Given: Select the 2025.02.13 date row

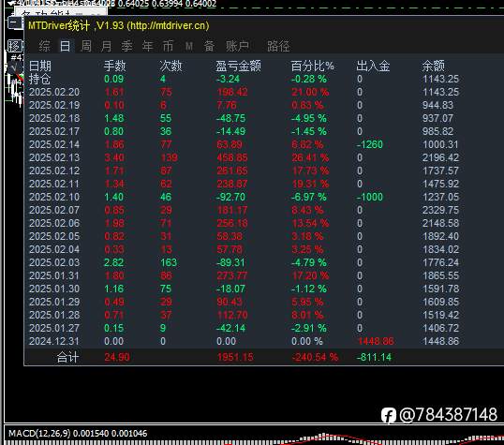Looking at the screenshot, I should coord(54,157).
